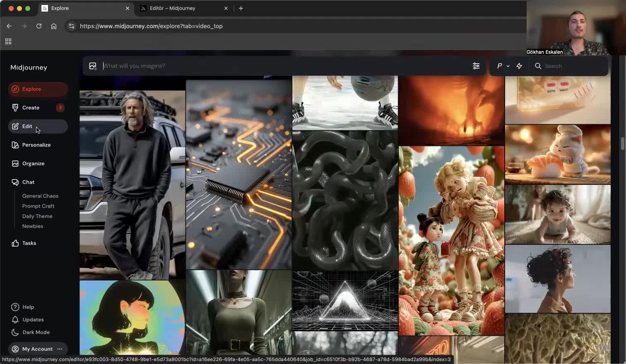This screenshot has height=364, width=626.
Task: Open prompt settings sliders icon
Action: click(x=476, y=66)
